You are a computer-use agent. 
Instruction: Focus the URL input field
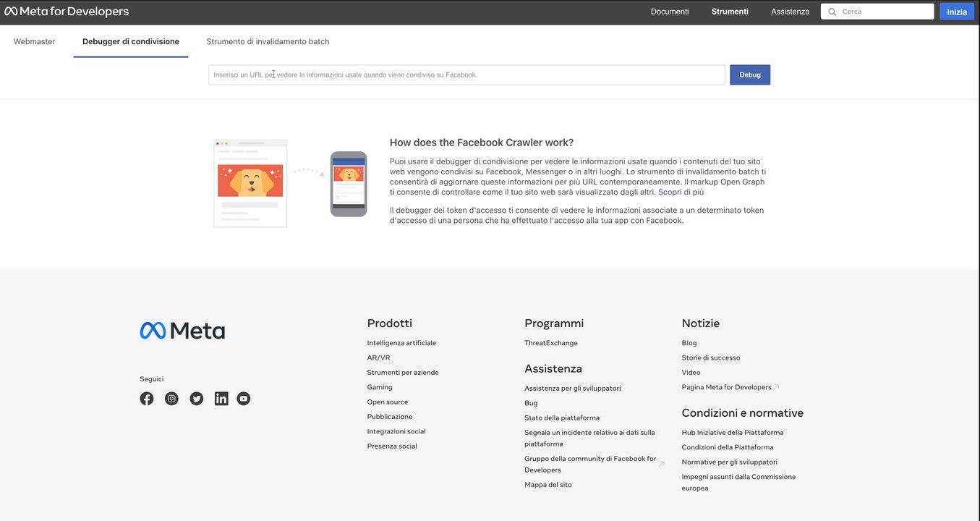(466, 75)
